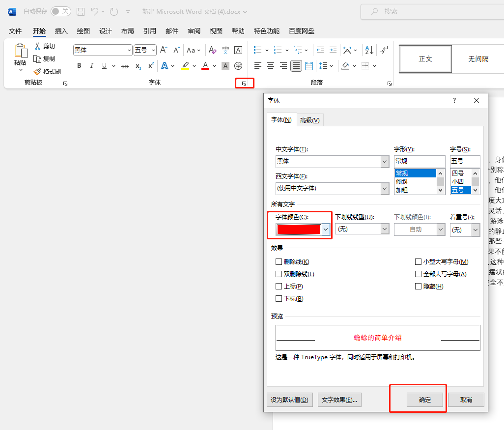
Task: Check the 隐藏 (hidden) effect option
Action: click(419, 286)
